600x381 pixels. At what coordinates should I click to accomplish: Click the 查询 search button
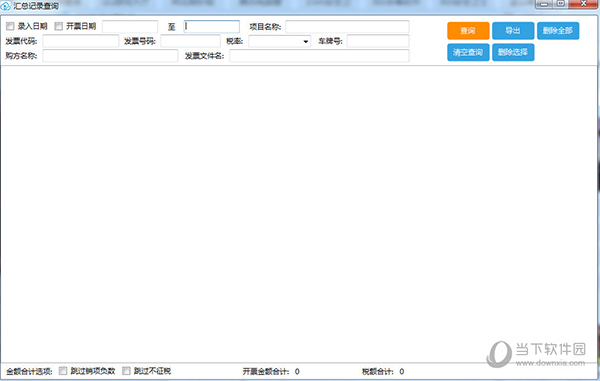468,31
